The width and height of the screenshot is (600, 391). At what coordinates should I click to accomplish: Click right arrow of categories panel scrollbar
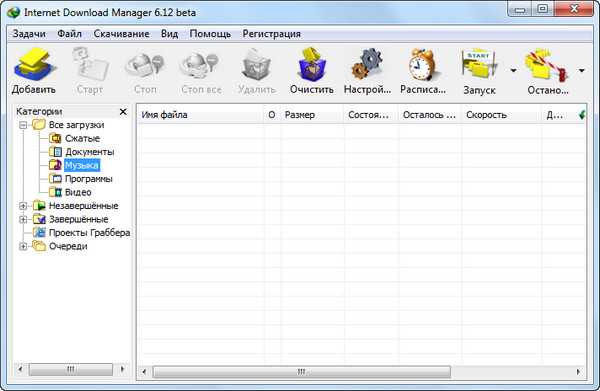[122, 369]
